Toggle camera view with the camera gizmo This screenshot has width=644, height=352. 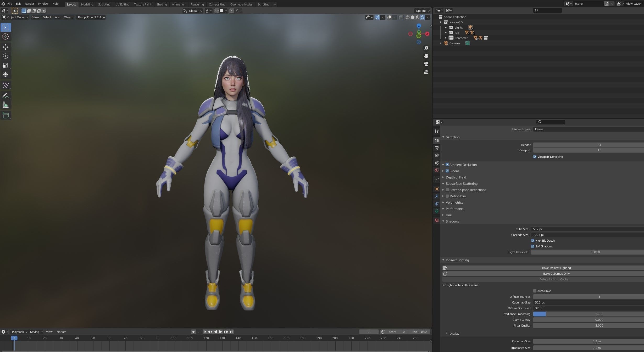pyautogui.click(x=426, y=64)
